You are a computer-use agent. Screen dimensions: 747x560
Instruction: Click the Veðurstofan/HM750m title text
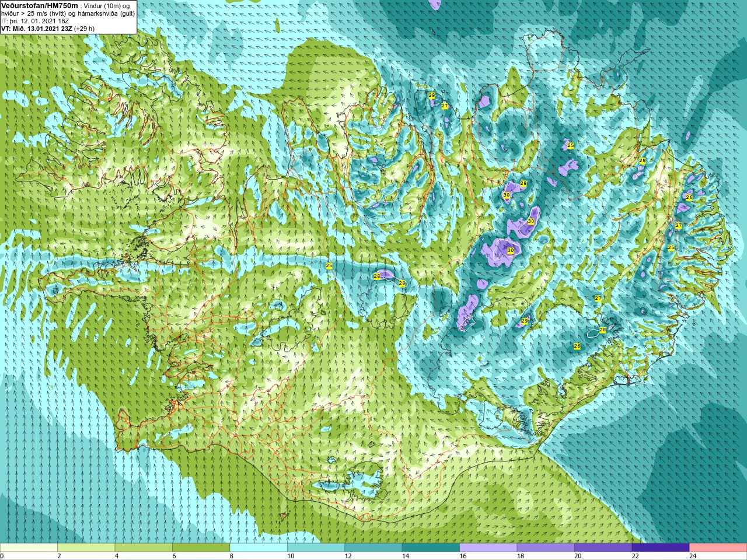pyautogui.click(x=40, y=5)
